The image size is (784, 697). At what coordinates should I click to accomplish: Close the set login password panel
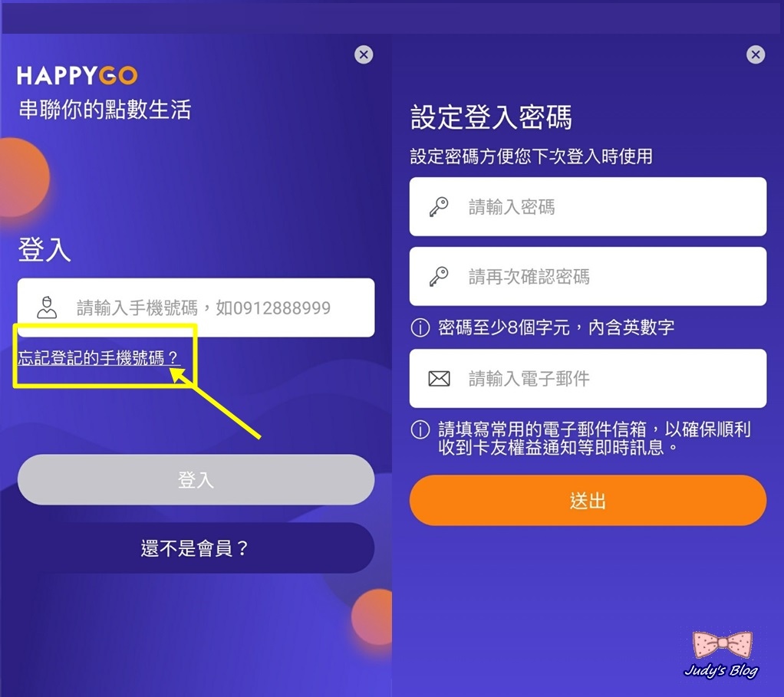coord(756,54)
